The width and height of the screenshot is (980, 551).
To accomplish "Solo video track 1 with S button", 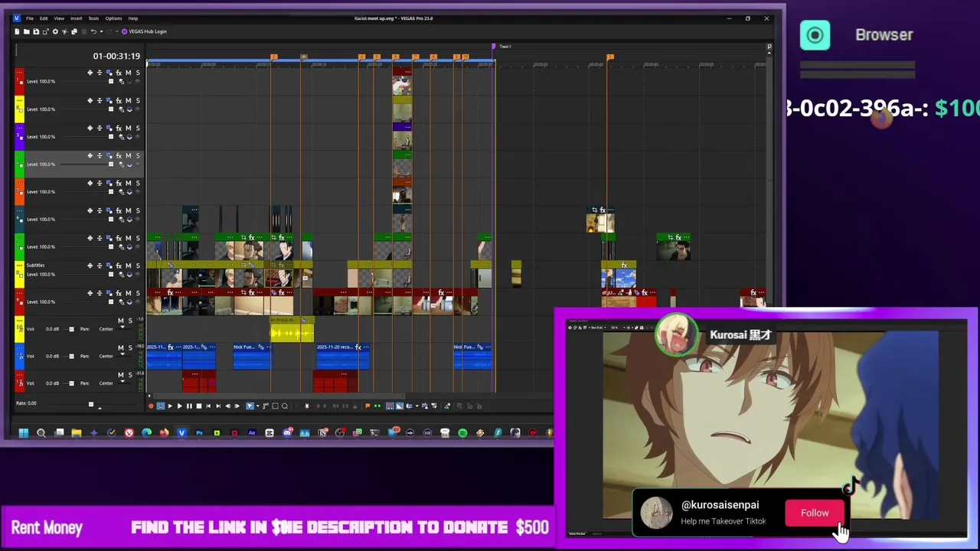I will (138, 73).
